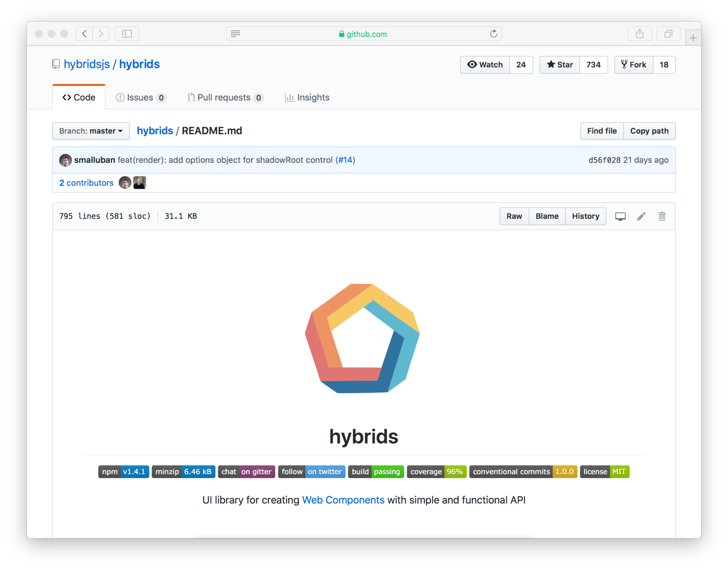Open the hybridsjs organization link

(x=87, y=64)
